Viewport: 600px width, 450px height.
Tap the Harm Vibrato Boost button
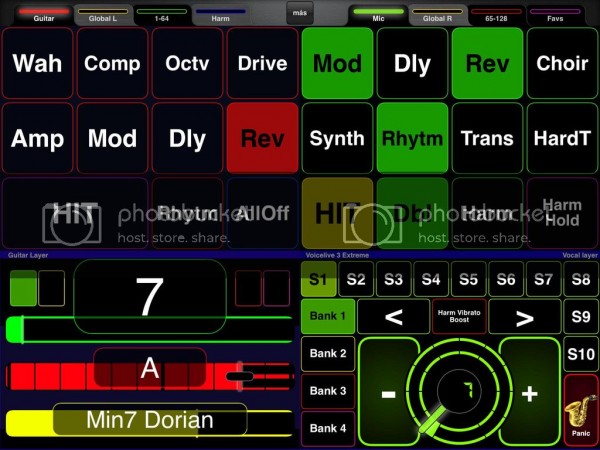click(x=459, y=316)
